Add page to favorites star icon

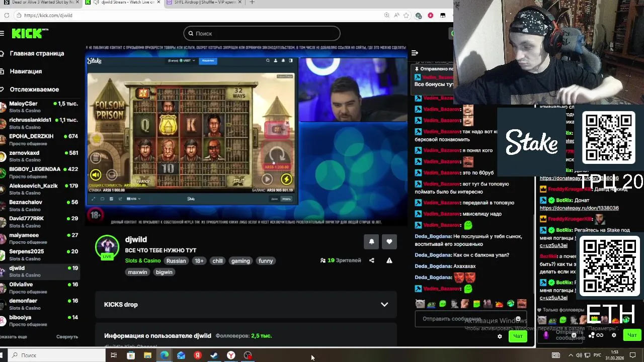pos(406,15)
